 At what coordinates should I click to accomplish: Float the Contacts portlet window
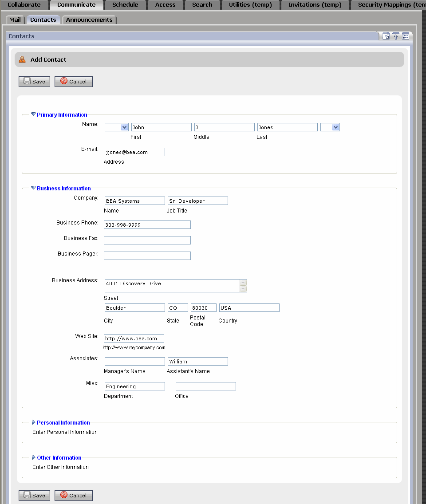click(385, 36)
